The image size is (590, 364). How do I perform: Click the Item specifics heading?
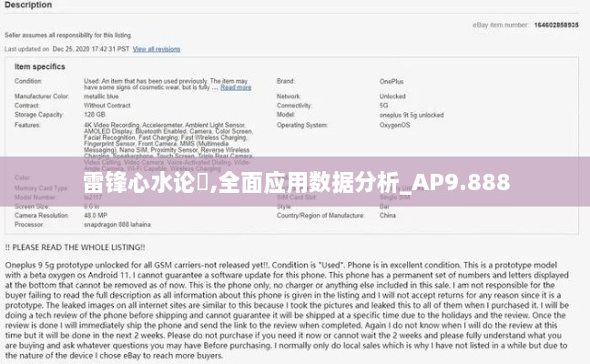pyautogui.click(x=39, y=66)
